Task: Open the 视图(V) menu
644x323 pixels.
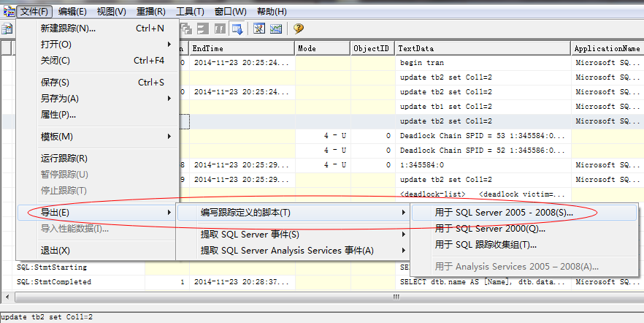Action: click(x=111, y=12)
